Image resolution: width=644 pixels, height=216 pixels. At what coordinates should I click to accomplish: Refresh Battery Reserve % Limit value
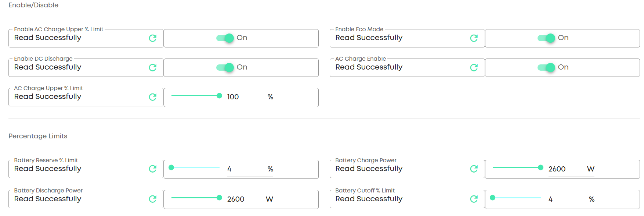[153, 169]
